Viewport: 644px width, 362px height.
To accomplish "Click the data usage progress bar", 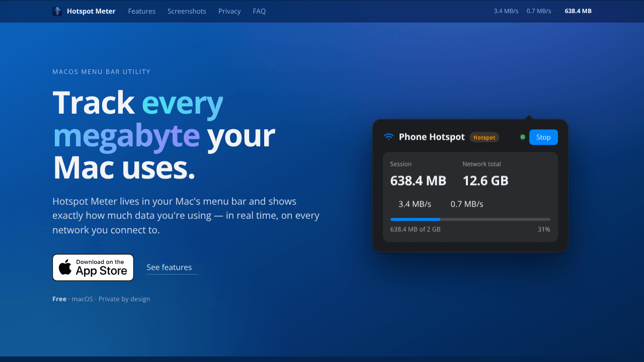I will coord(470,219).
